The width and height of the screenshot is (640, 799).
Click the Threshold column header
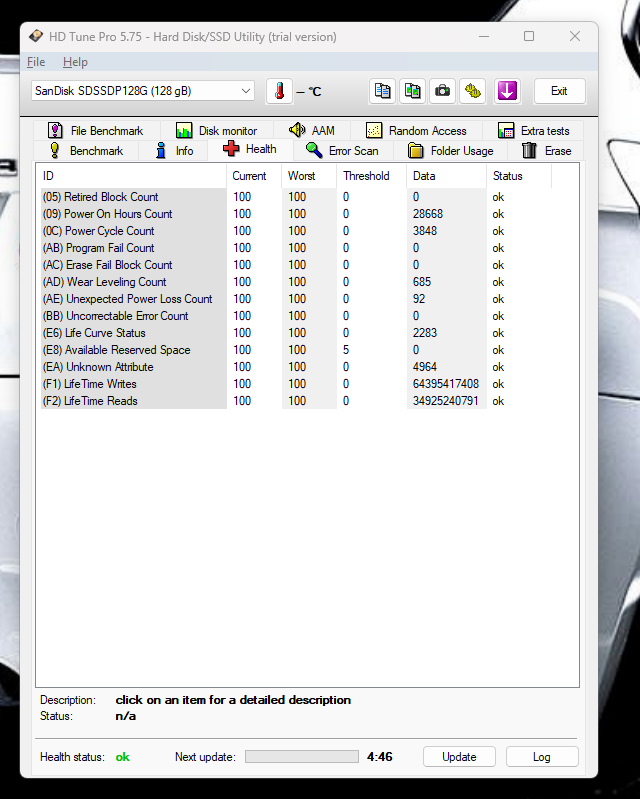click(x=371, y=176)
